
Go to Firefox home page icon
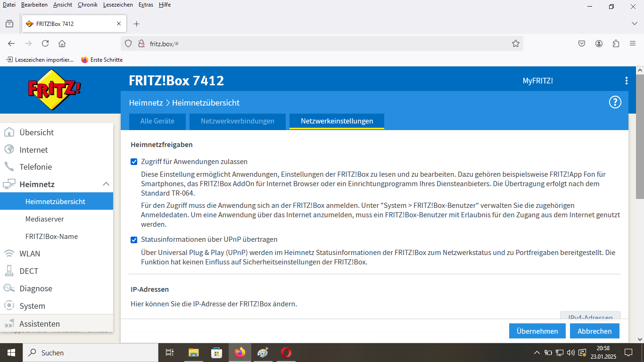point(62,43)
